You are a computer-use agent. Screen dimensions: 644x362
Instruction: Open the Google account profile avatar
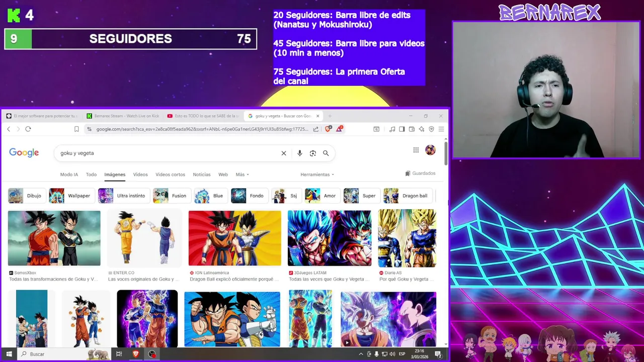tap(430, 150)
